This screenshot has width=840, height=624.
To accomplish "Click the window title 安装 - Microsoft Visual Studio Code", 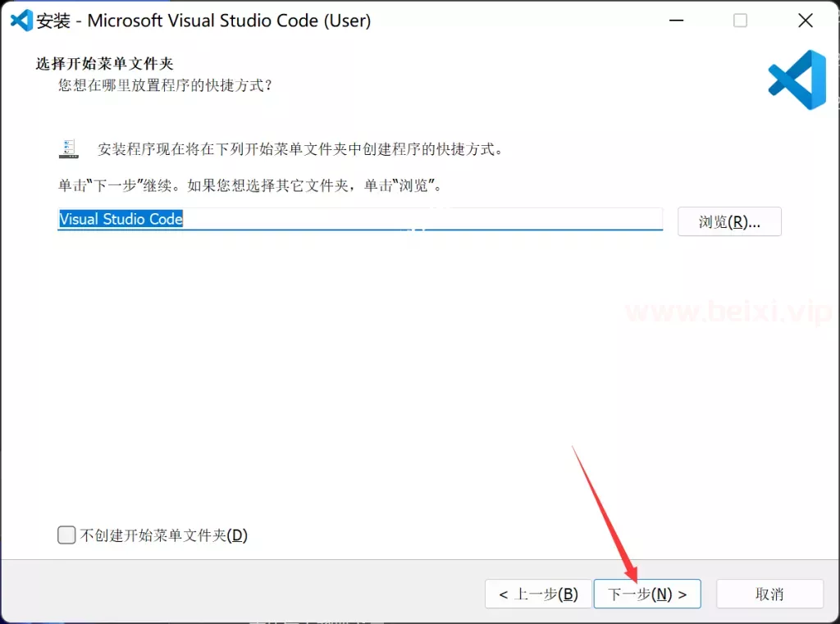I will [x=203, y=20].
